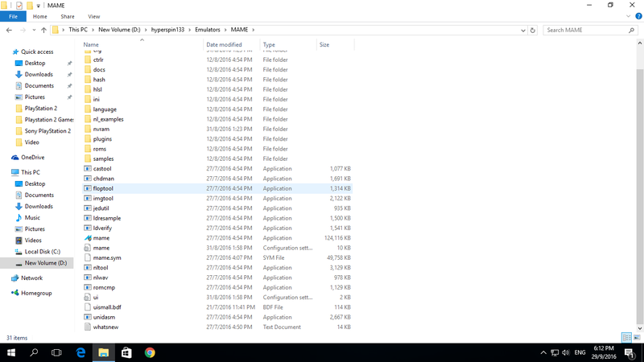The image size is (644, 362).
Task: Select the floptool application icon
Action: click(x=88, y=188)
